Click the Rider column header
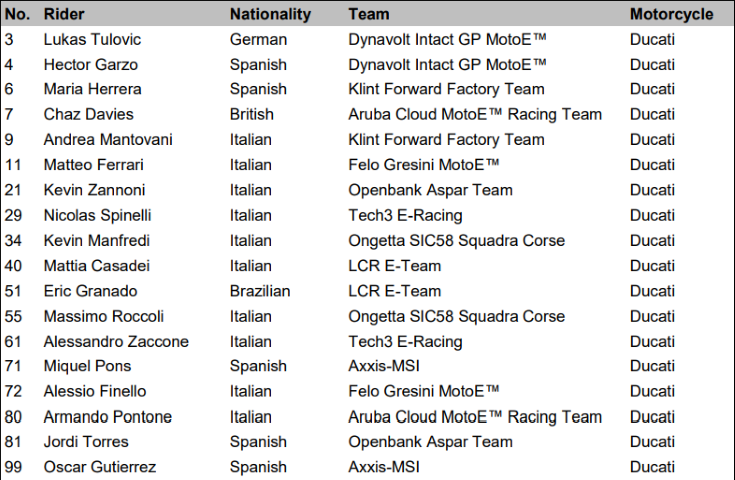This screenshot has width=735, height=480. (64, 14)
